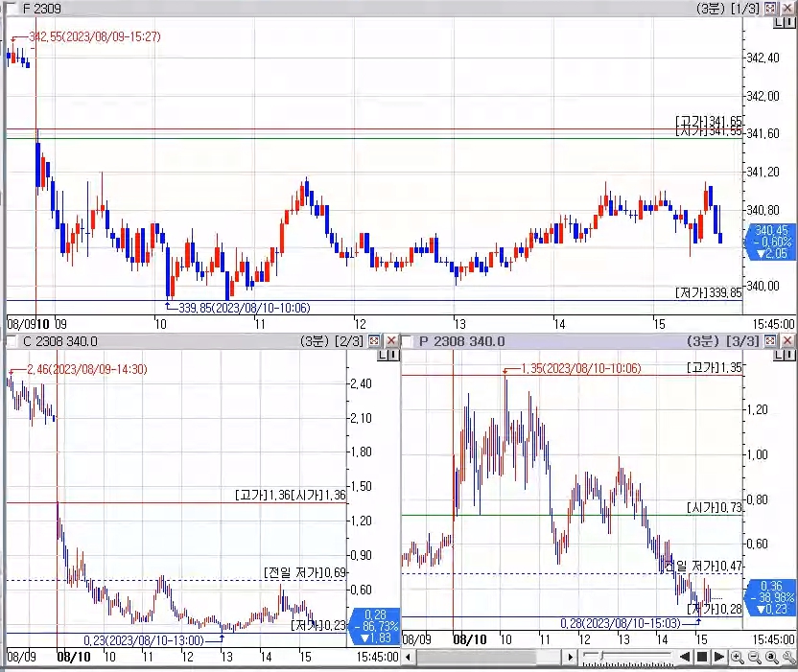Click the 08/10 date label in P 2308 chart
The image size is (798, 672).
(470, 639)
